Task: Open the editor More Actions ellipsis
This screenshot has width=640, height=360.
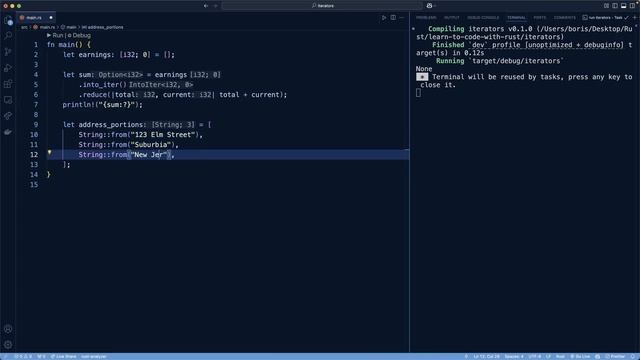Action: (x=402, y=18)
